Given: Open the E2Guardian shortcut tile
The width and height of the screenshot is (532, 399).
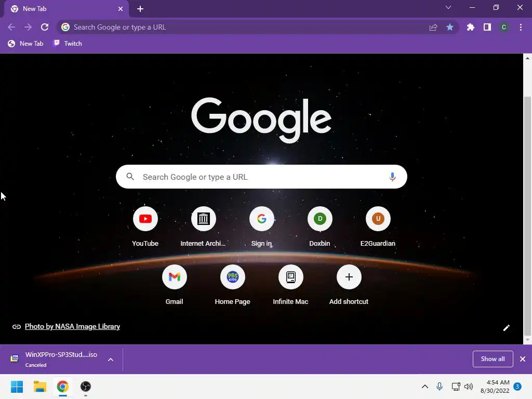Looking at the screenshot, I should (378, 219).
